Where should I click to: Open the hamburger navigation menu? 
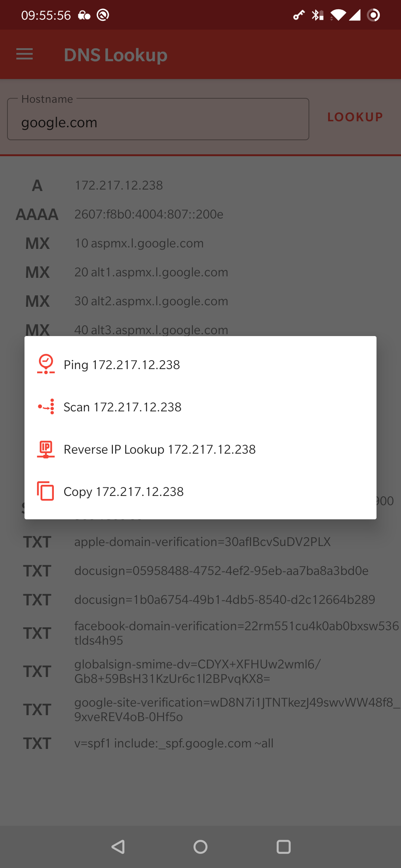[25, 54]
